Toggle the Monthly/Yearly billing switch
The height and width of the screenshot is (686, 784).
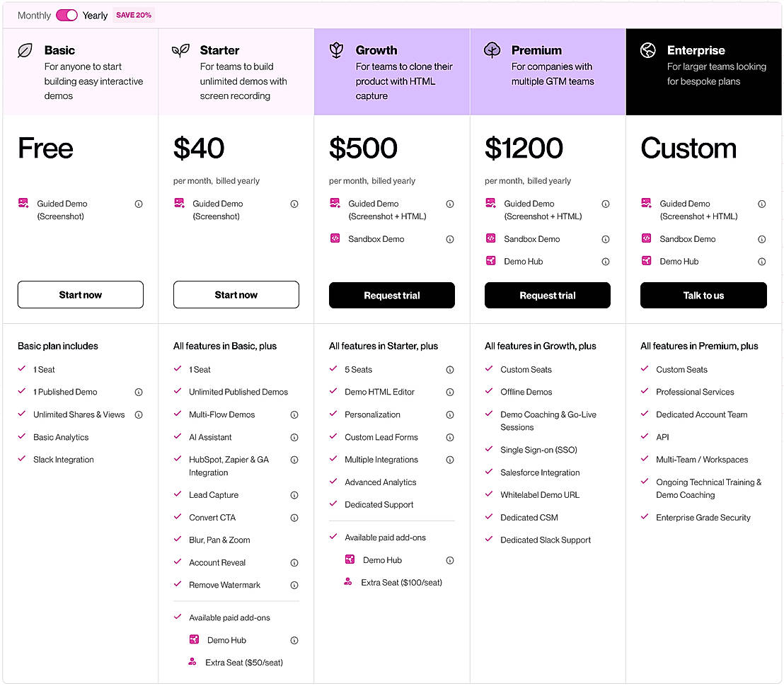tap(67, 15)
